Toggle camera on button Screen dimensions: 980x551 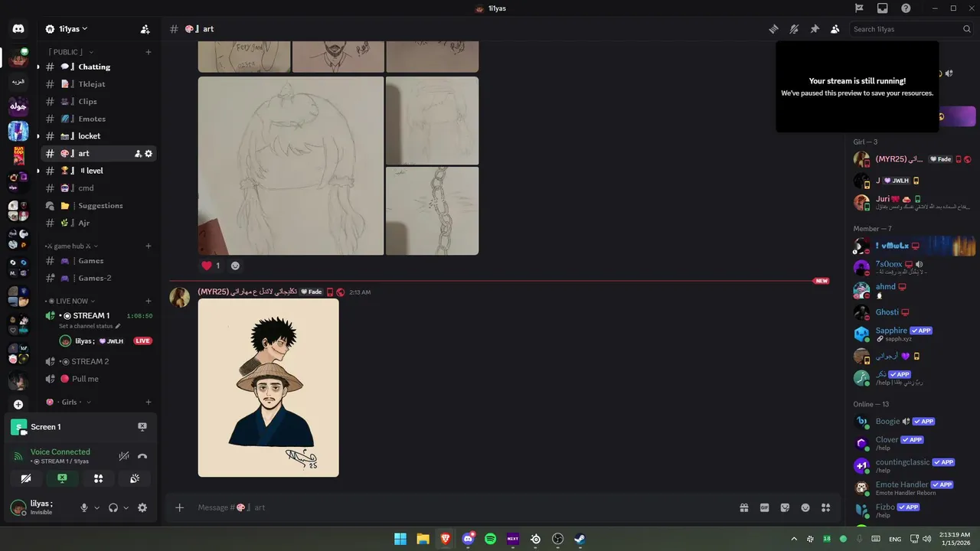(x=26, y=478)
